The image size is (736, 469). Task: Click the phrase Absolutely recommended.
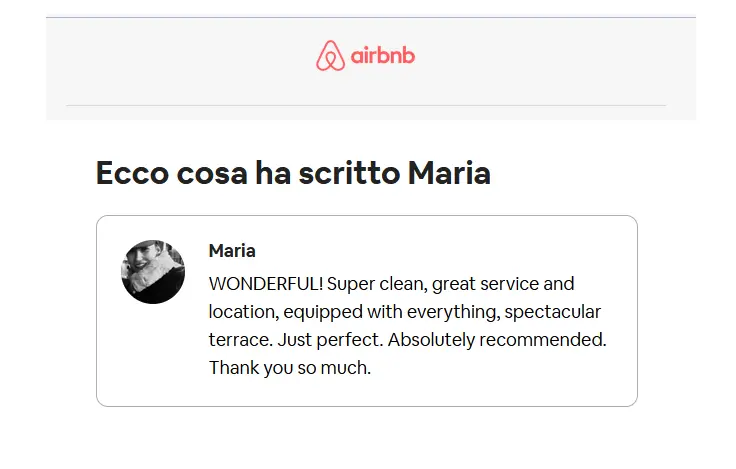tap(497, 340)
